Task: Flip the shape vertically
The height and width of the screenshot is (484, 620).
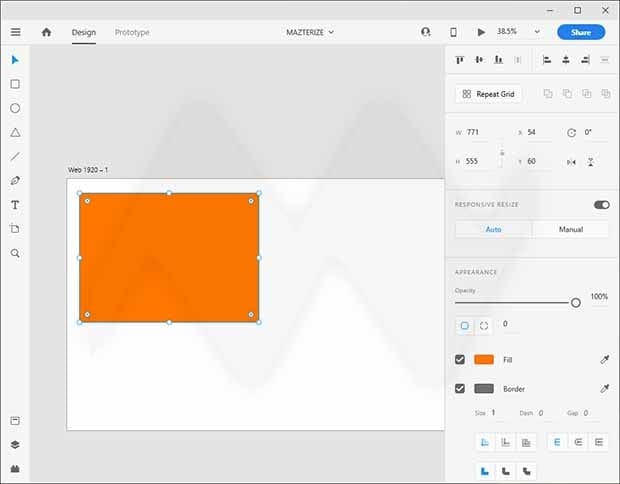Action: [591, 162]
